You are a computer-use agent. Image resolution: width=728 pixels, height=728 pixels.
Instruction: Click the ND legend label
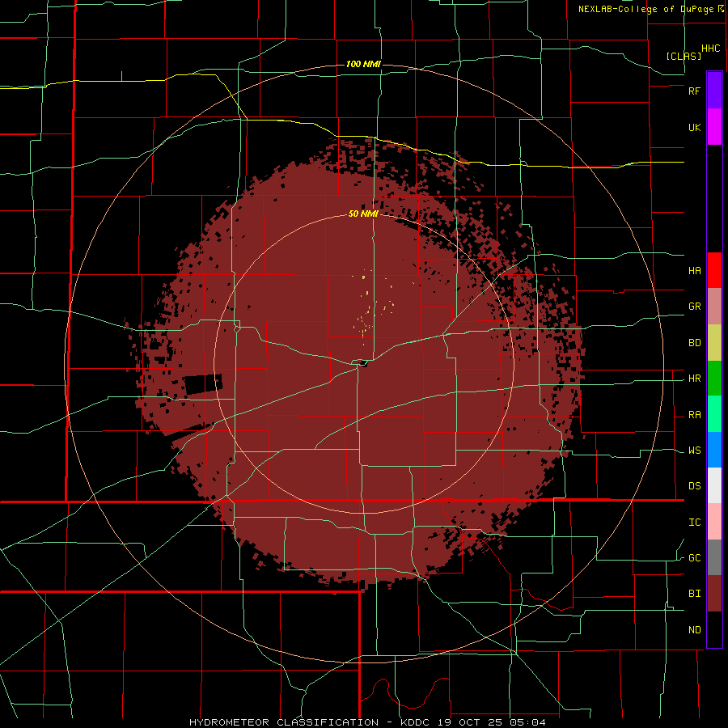click(x=695, y=630)
